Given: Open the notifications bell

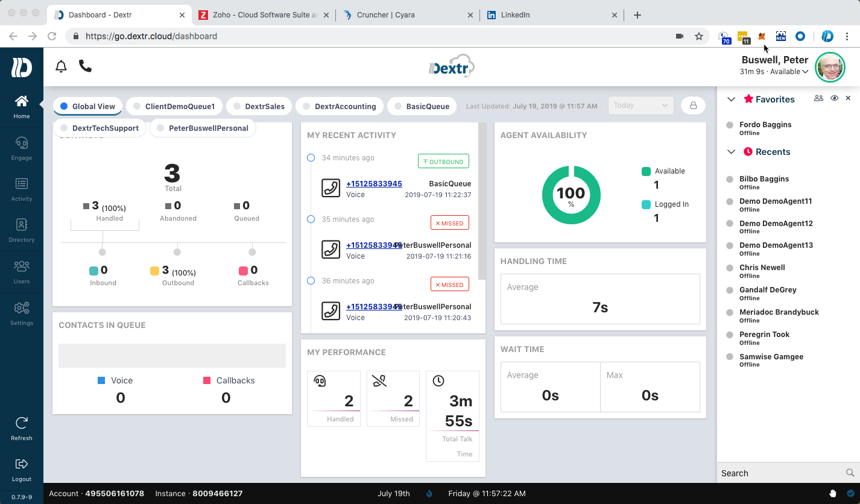Looking at the screenshot, I should click(61, 66).
